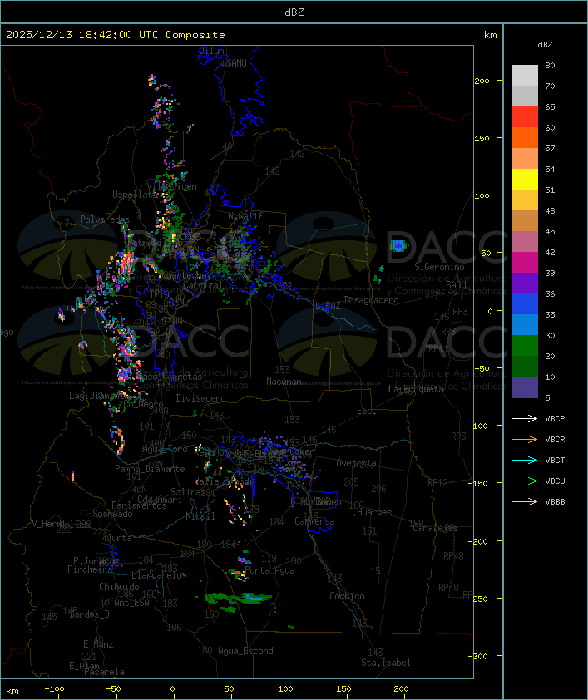
Task: Click the 150 tick on bottom horizontal axis
Action: [343, 689]
